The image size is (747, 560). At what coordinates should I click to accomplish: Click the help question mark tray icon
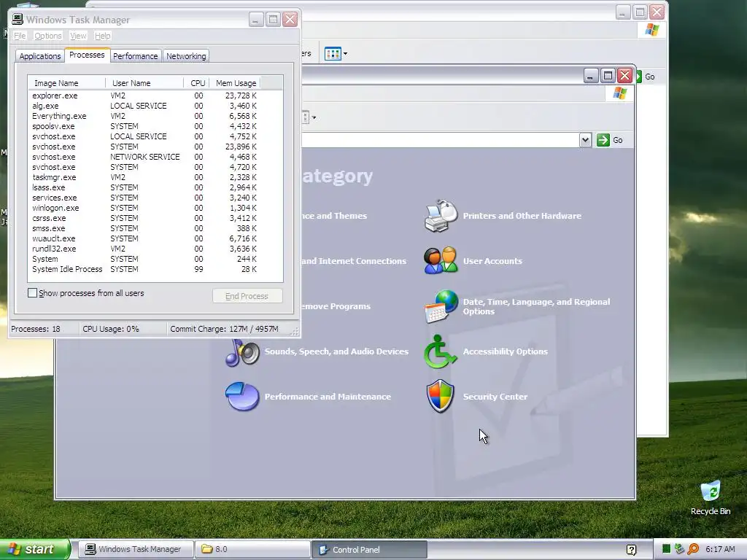pyautogui.click(x=631, y=550)
